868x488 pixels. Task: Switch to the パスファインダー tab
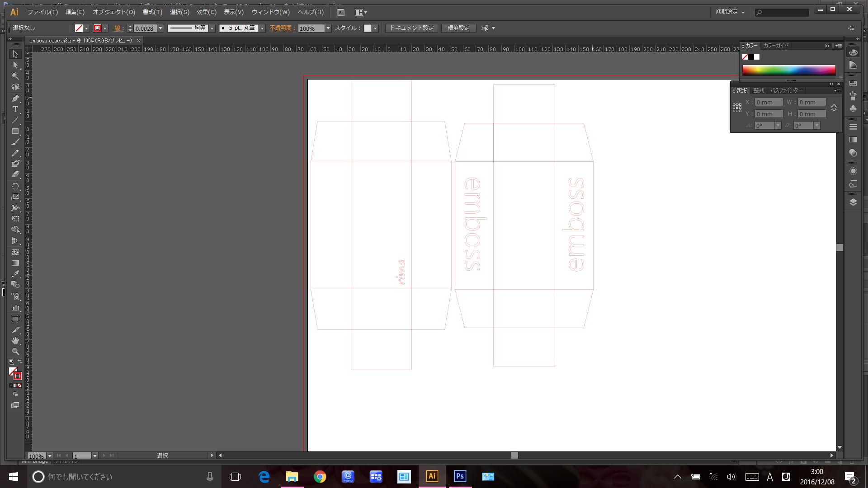click(x=787, y=90)
